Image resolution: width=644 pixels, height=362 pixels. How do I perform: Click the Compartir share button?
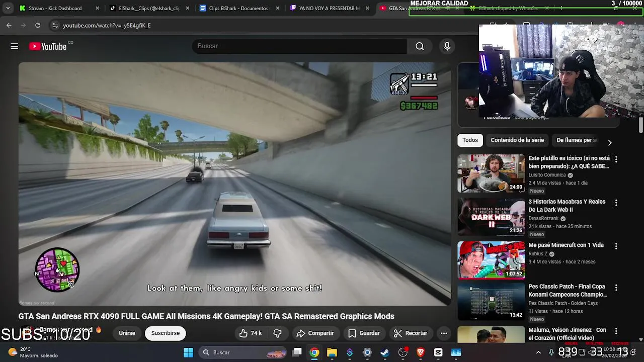tap(315, 333)
